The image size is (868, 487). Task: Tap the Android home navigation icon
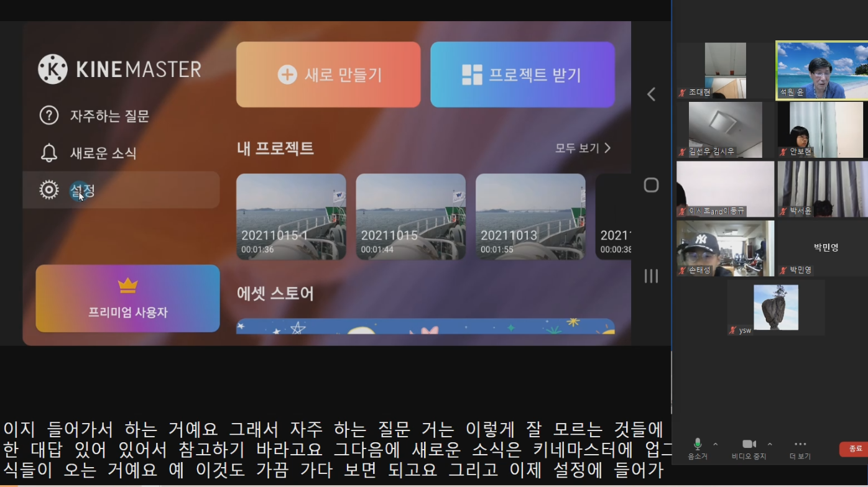coord(651,185)
